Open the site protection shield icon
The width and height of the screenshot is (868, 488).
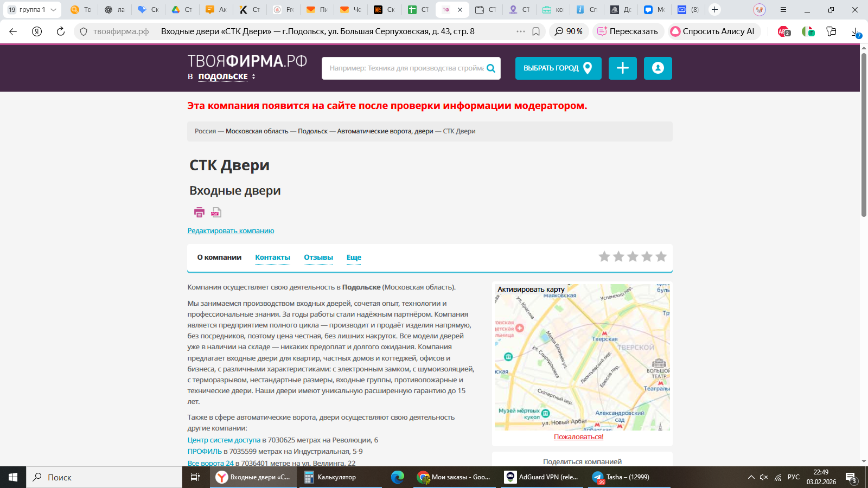[84, 31]
